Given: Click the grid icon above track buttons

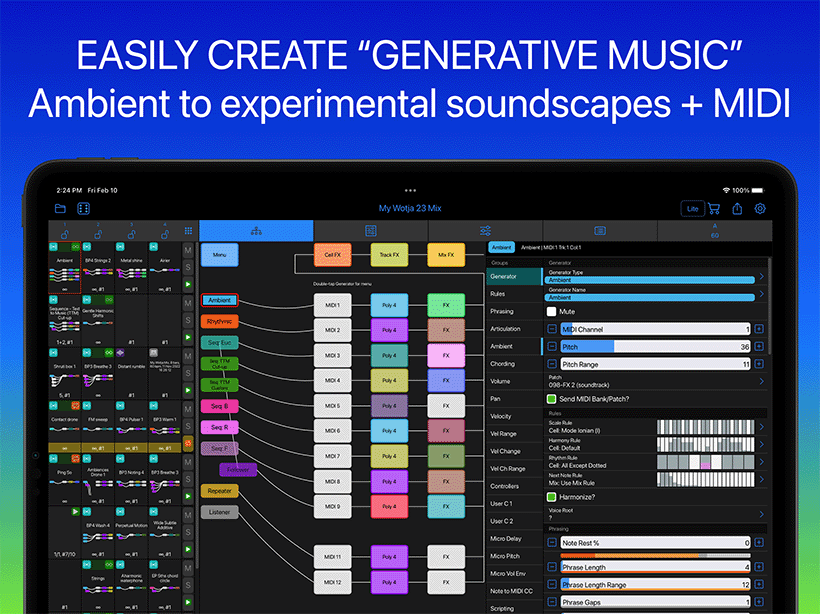Looking at the screenshot, I should pos(188,231).
